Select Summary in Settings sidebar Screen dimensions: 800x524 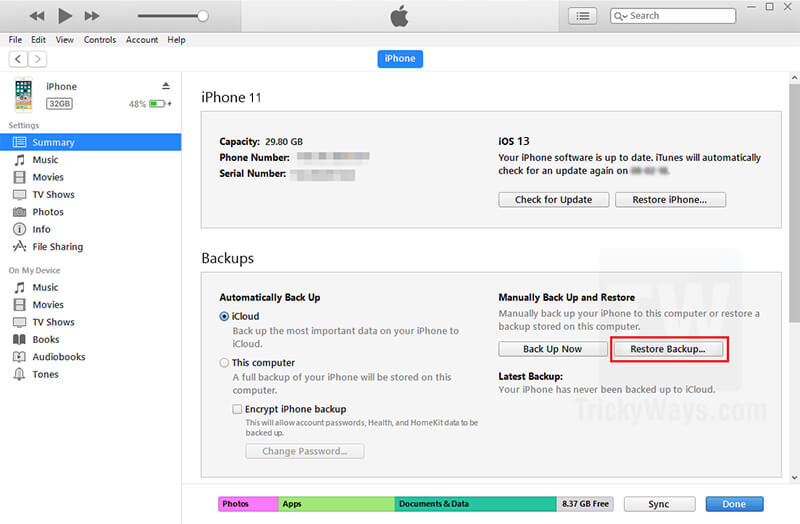point(90,142)
